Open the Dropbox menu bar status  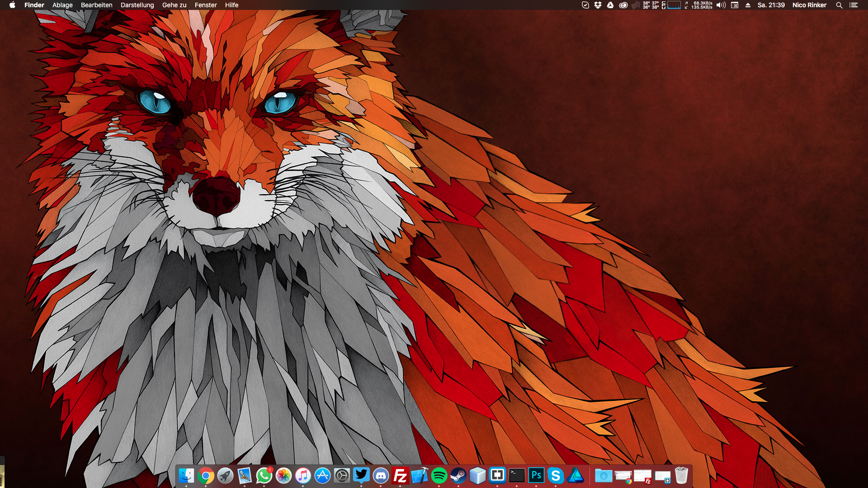(598, 5)
